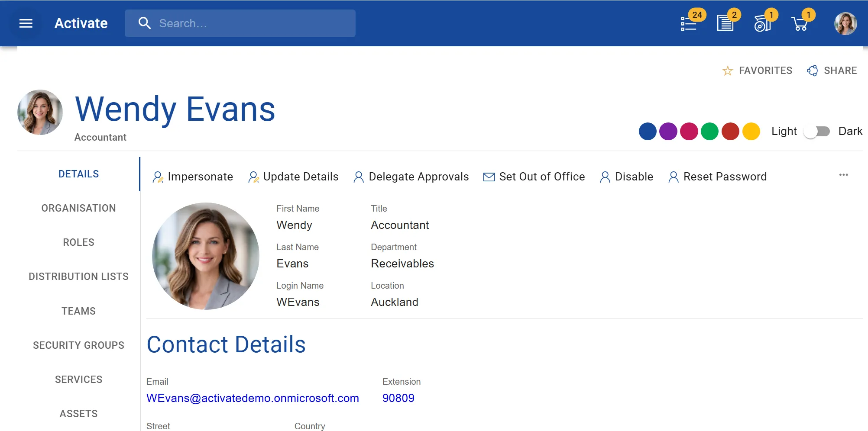Viewport: 868px width, 431px height.
Task: Click the Wendy Evans page heading
Action: [x=175, y=110]
